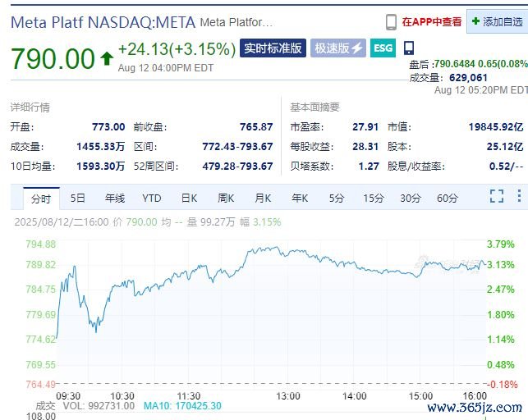The width and height of the screenshot is (528, 420).
Task: Switch to 日K candlestick tab
Action: (189, 198)
